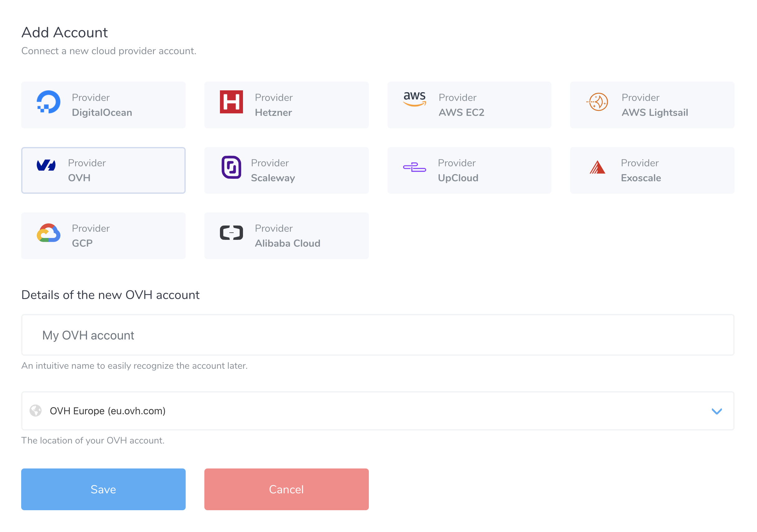
Task: Click the purple Scaleway logo icon
Action: pos(231,167)
